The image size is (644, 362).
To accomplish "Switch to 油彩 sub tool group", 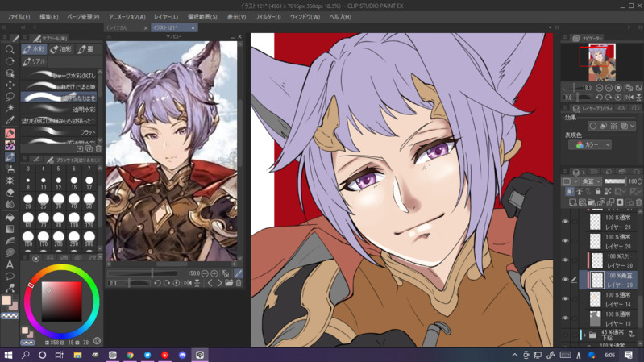I will click(x=61, y=49).
